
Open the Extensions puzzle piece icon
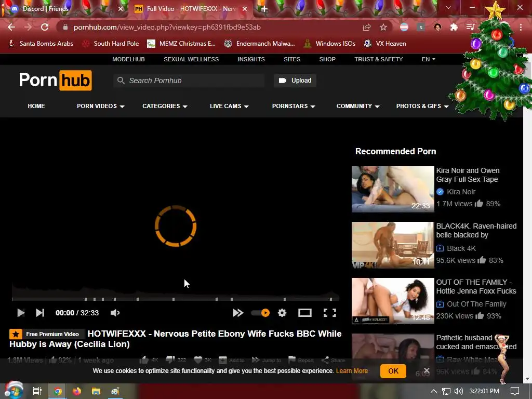pyautogui.click(x=454, y=27)
